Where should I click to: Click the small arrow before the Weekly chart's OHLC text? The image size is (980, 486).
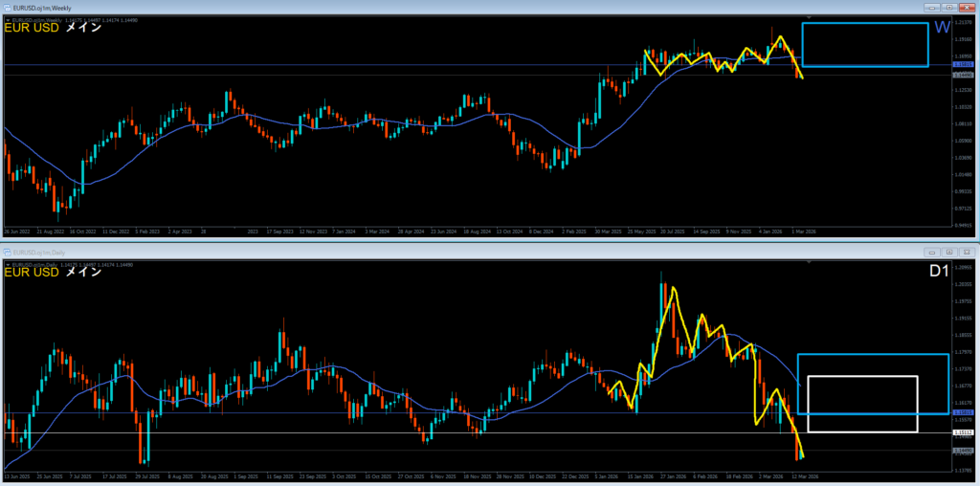[8, 21]
